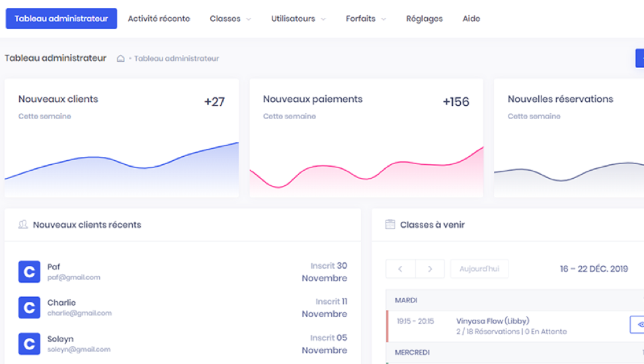Open the Nouveaux clients card
The width and height of the screenshot is (644, 364).
[122, 138]
